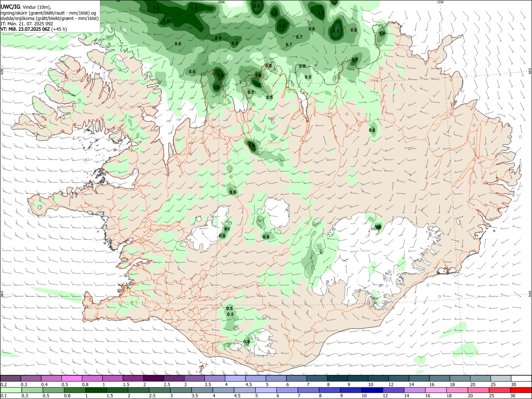Pick the white 30 swatch ending the top legend
The height and width of the screenshot is (399, 532).
coord(521,379)
